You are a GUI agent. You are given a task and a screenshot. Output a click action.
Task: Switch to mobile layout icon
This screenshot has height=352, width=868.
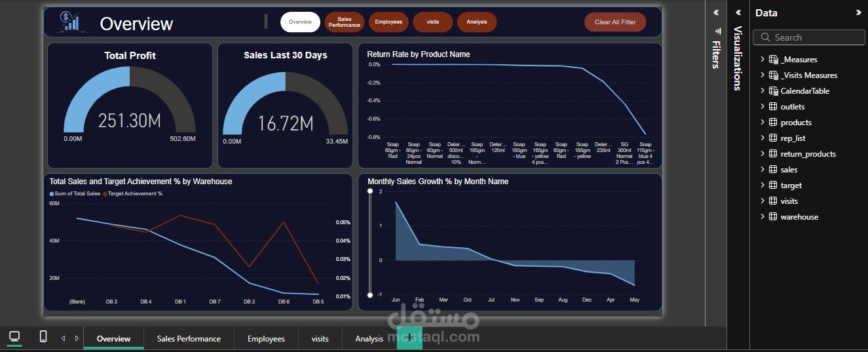coord(43,336)
